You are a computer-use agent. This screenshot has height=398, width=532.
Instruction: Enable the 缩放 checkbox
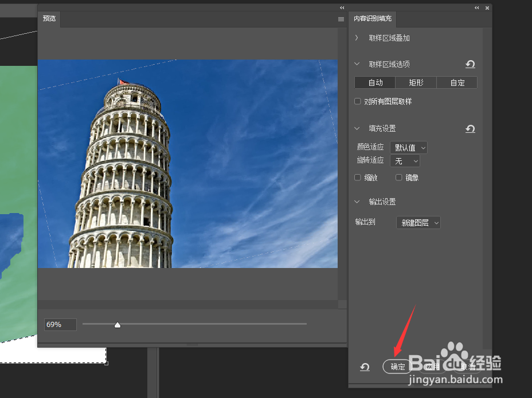coord(357,178)
